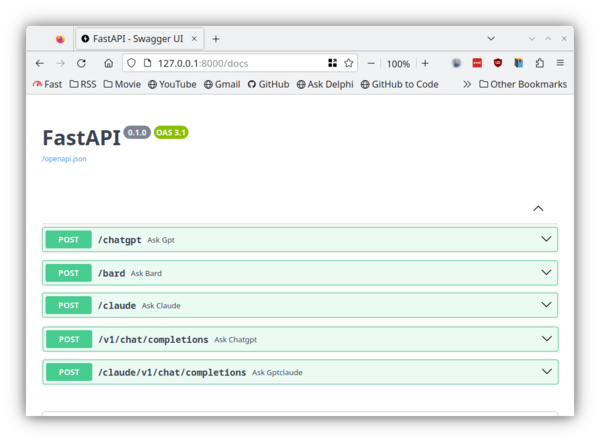This screenshot has height=442, width=600.
Task: Open a new tab with the plus button
Action: [216, 39]
